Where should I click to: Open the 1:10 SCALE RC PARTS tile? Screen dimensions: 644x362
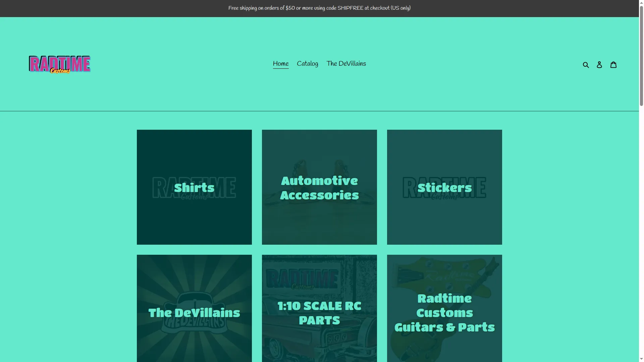(x=319, y=308)
